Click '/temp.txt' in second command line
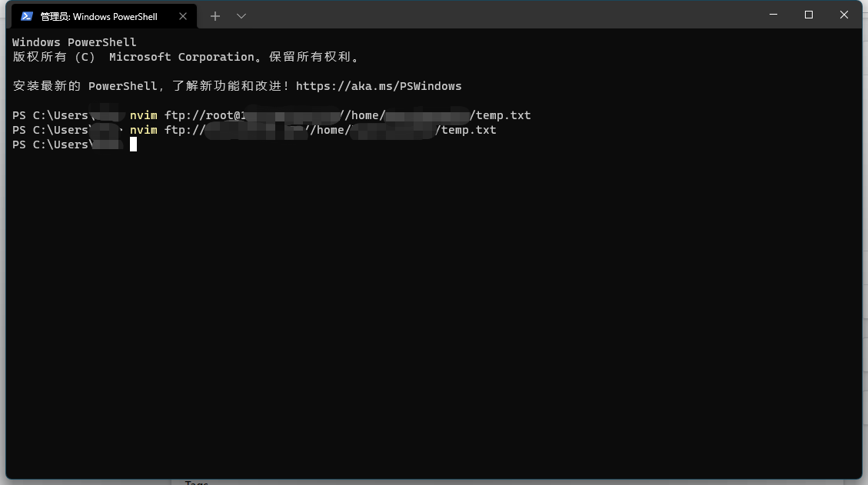 [466, 130]
